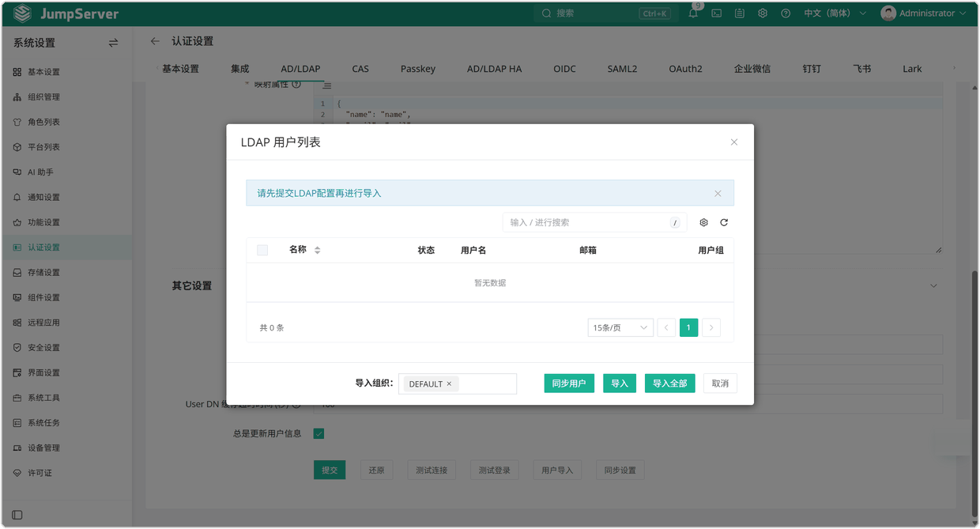Open the Administrator account menu
Viewport: 980px width, 529px height.
[924, 13]
